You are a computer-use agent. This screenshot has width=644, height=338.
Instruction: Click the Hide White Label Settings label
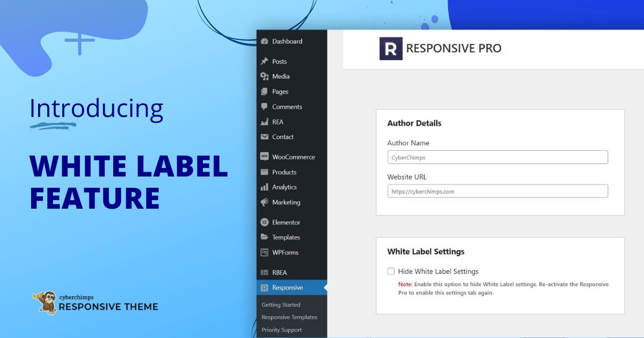(438, 271)
